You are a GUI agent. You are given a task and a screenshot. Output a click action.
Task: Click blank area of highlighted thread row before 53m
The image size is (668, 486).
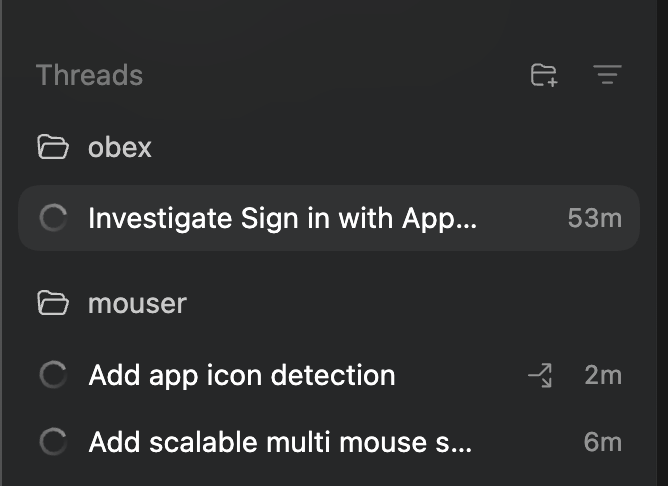pos(520,218)
